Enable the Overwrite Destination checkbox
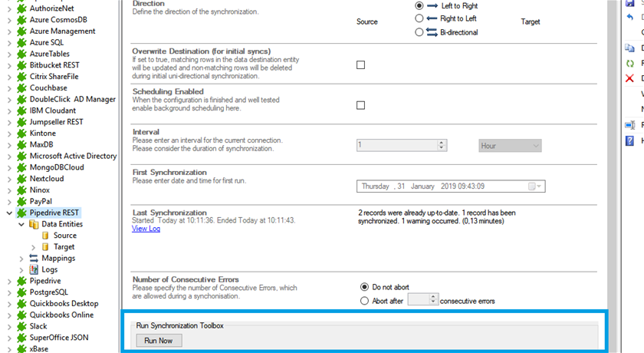This screenshot has height=353, width=644. pyautogui.click(x=360, y=65)
